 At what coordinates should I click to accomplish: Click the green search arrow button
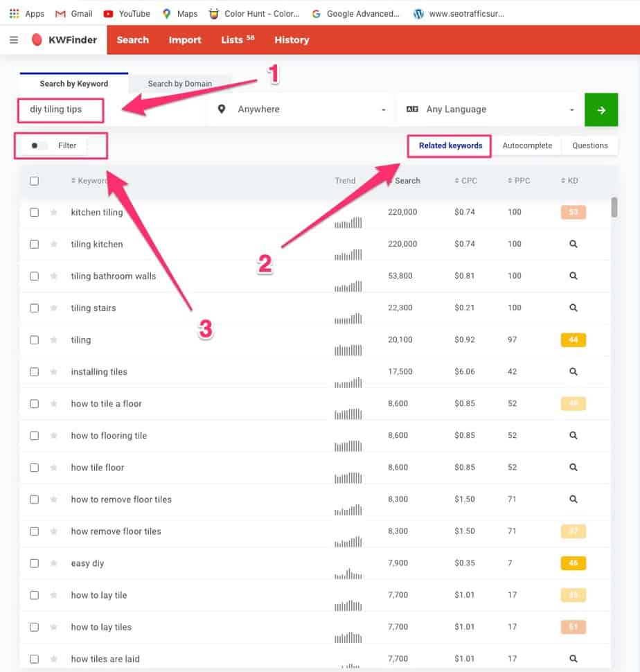click(601, 109)
